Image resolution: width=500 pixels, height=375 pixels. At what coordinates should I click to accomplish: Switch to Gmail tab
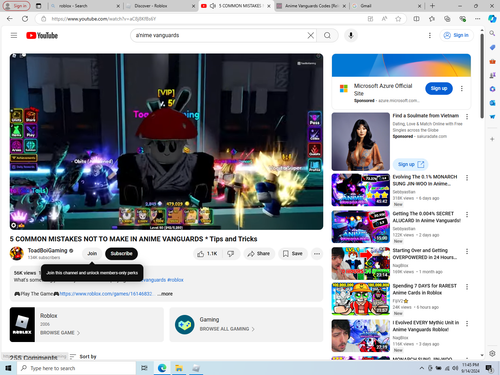tap(386, 6)
